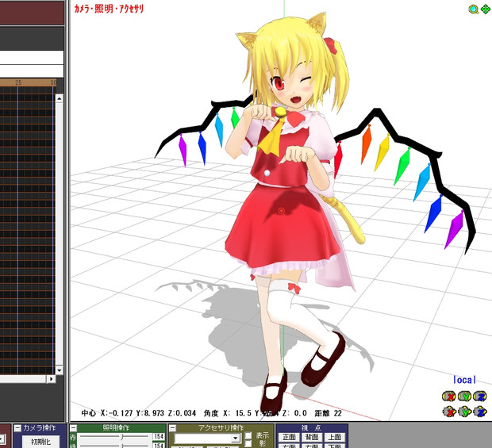Image resolution: width=492 pixels, height=448 pixels.
Task: Click the カメラ・照明・アクセサリ mode label
Action: 109,9
